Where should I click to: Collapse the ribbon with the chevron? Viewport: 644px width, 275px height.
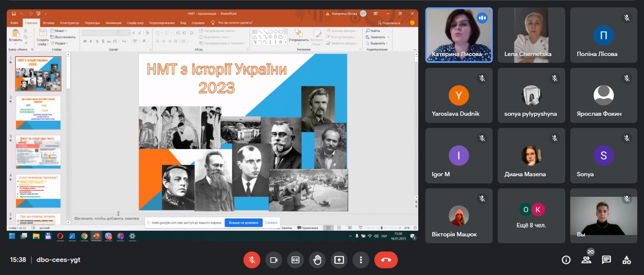pyautogui.click(x=415, y=50)
